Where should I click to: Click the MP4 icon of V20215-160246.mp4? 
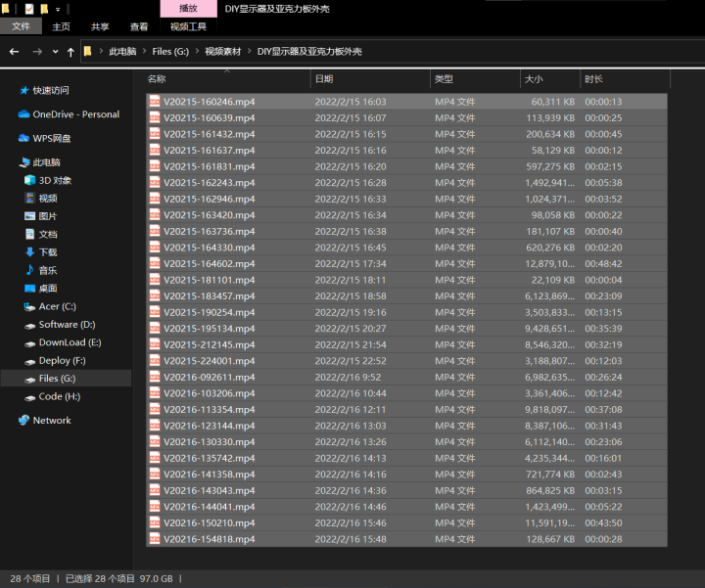click(155, 102)
